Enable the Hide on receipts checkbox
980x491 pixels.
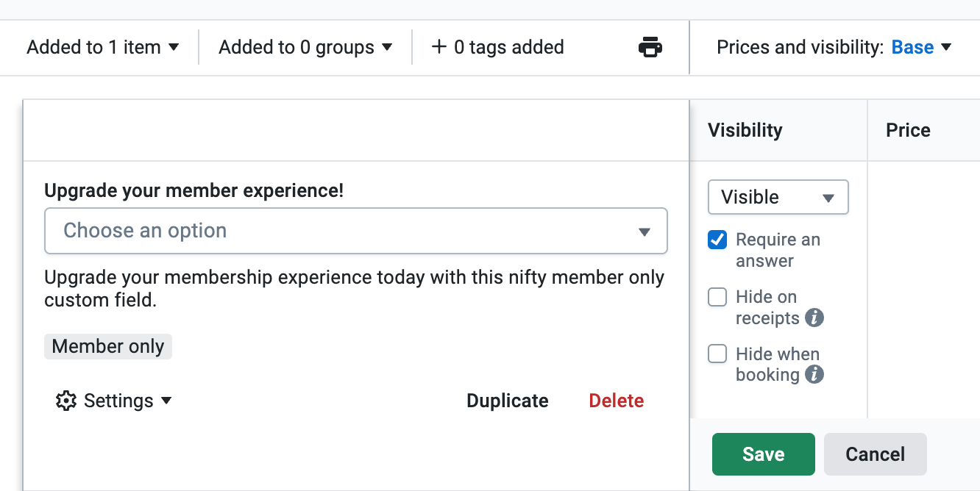tap(717, 298)
